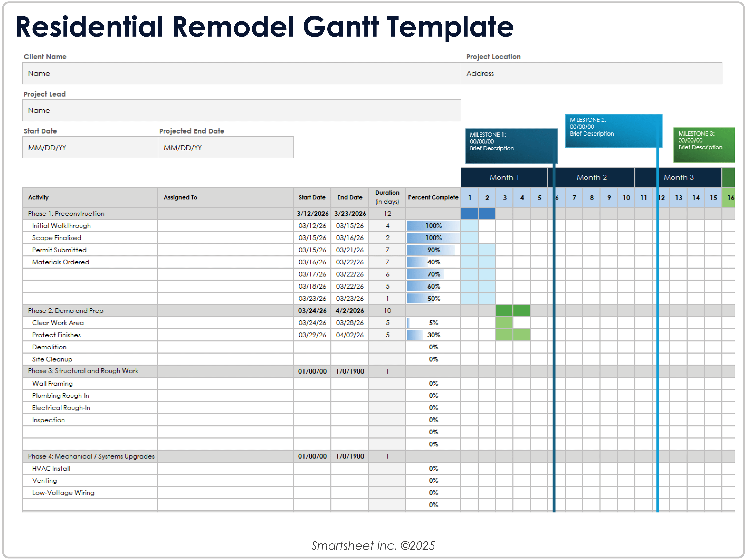
Task: Click the dark blue Phase 1 Gantt bar
Action: [478, 213]
